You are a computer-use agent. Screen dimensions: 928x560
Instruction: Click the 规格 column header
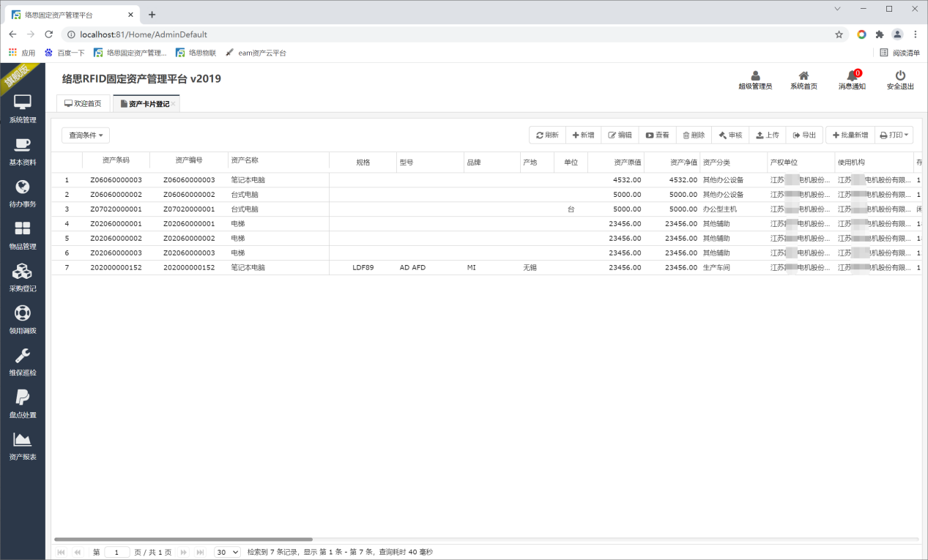click(x=363, y=163)
